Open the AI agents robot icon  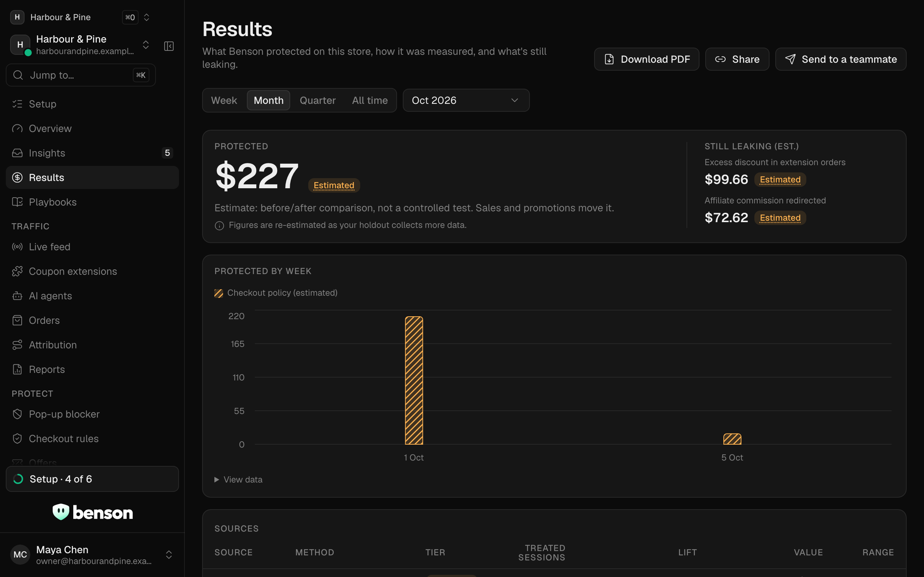click(x=17, y=296)
